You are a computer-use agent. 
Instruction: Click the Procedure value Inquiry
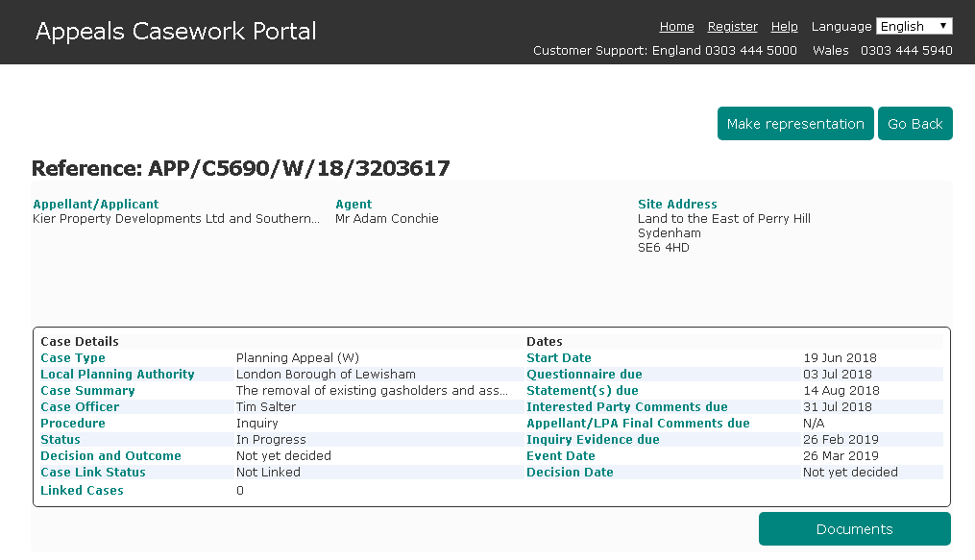(x=256, y=424)
